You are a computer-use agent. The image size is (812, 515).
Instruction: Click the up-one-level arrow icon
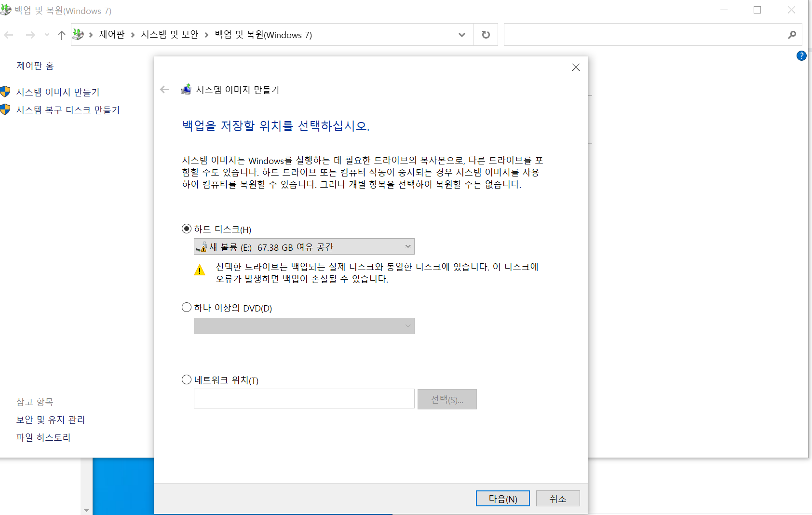(61, 34)
